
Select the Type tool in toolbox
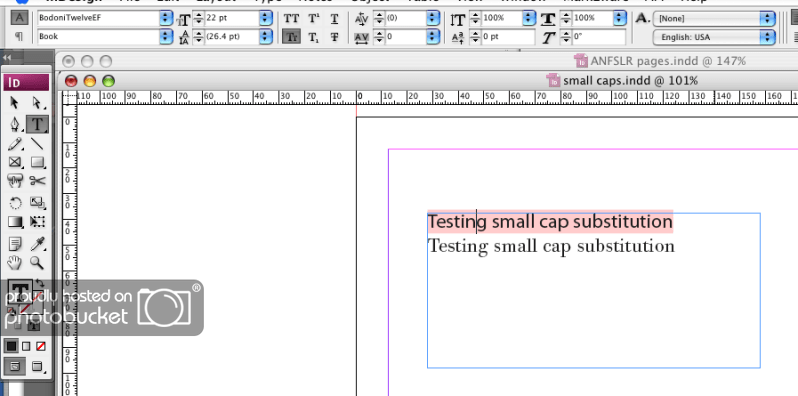coord(37,124)
